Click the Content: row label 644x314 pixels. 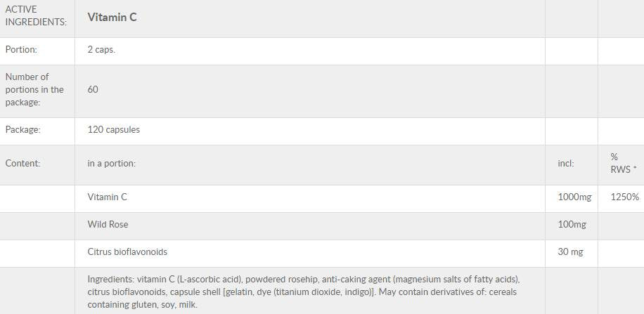click(22, 163)
